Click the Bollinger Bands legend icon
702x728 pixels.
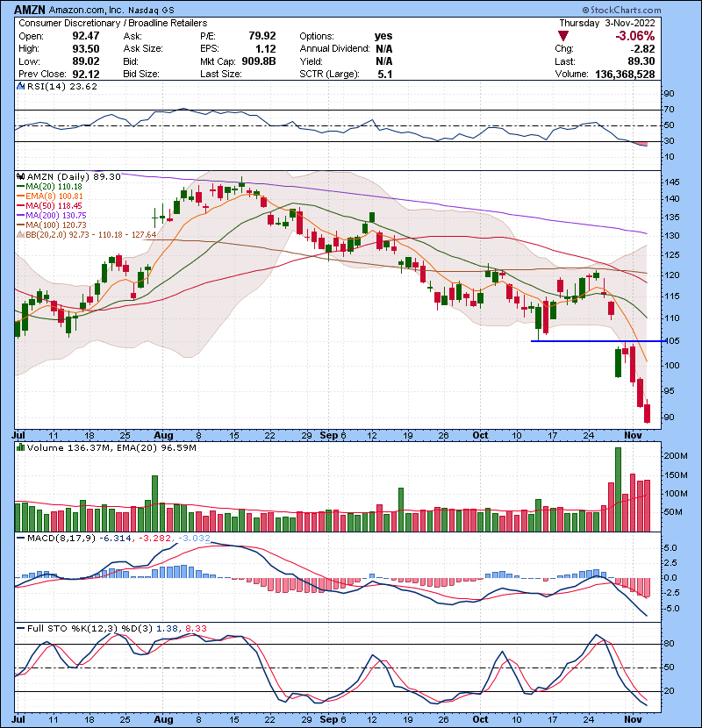20,234
